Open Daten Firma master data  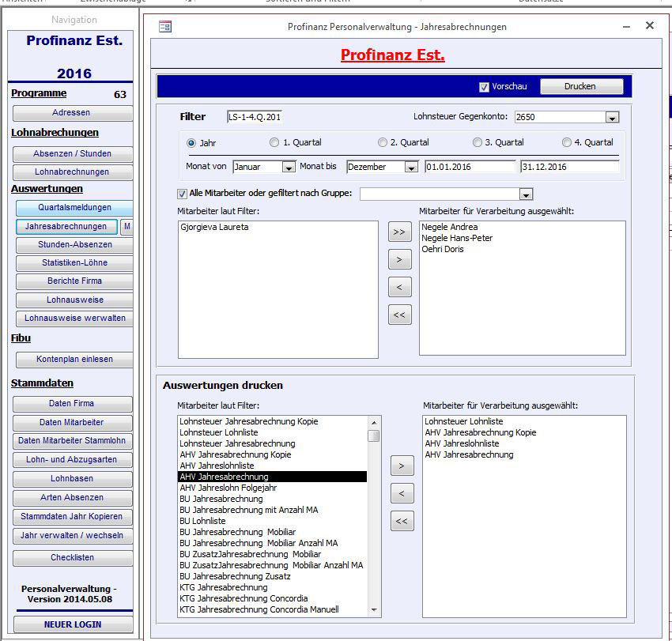click(x=73, y=404)
